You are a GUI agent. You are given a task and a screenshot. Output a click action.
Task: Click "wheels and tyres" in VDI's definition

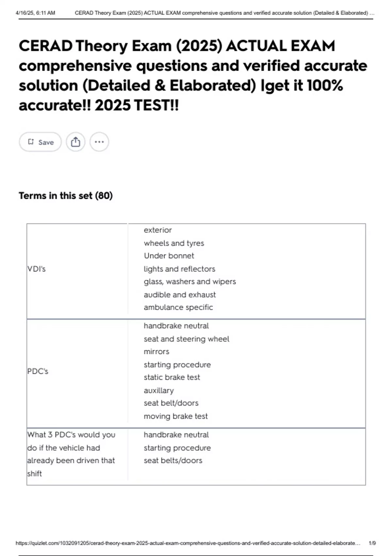(x=174, y=243)
